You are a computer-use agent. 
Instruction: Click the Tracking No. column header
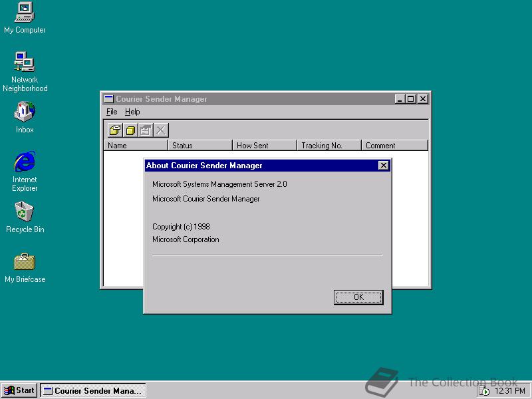pos(329,145)
